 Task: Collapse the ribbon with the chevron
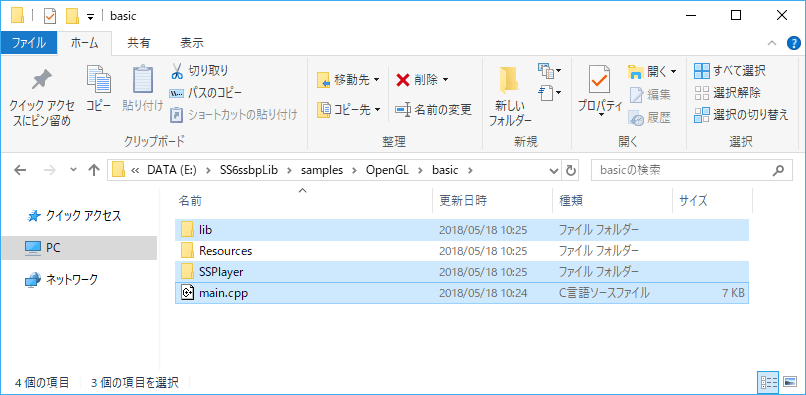point(772,43)
